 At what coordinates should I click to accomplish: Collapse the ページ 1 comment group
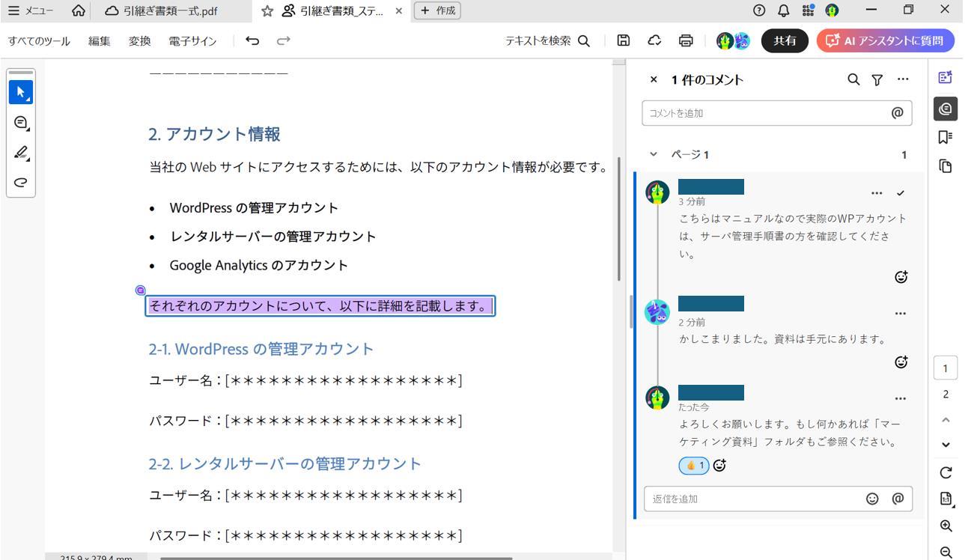click(652, 153)
